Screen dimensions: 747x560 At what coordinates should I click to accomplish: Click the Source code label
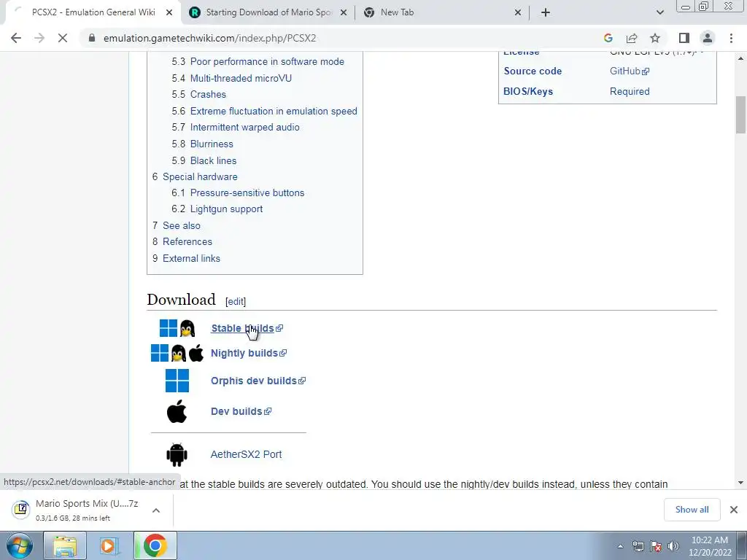point(533,71)
